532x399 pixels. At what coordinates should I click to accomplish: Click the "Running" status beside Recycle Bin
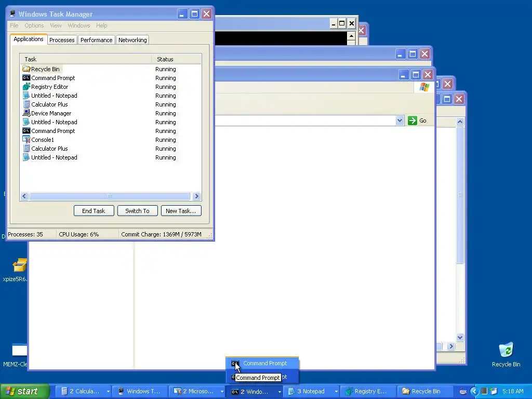coord(166,69)
